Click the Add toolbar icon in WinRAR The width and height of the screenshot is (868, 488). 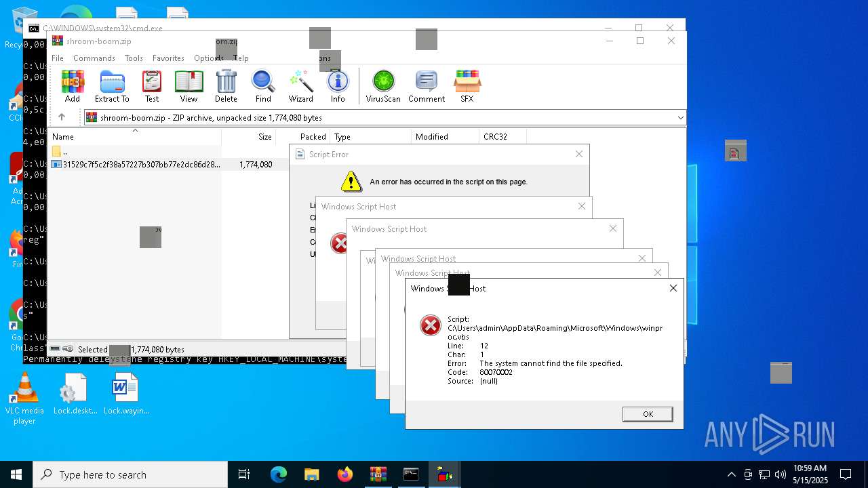point(73,87)
